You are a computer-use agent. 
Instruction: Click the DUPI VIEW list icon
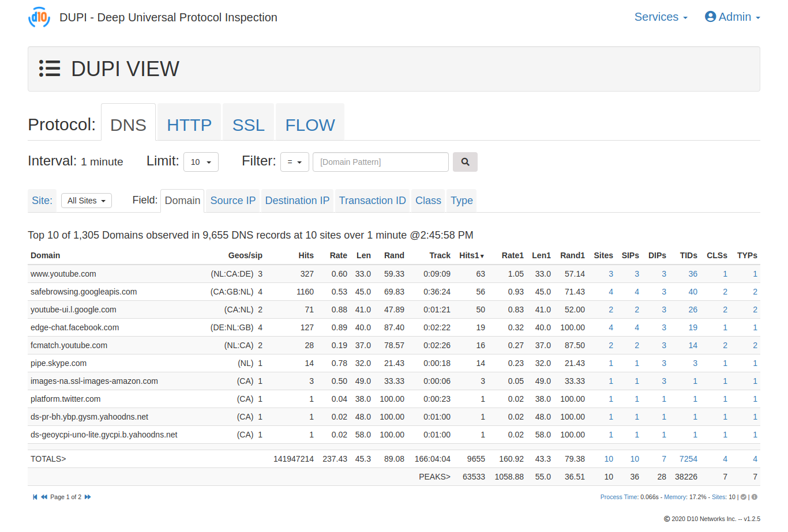pos(50,69)
